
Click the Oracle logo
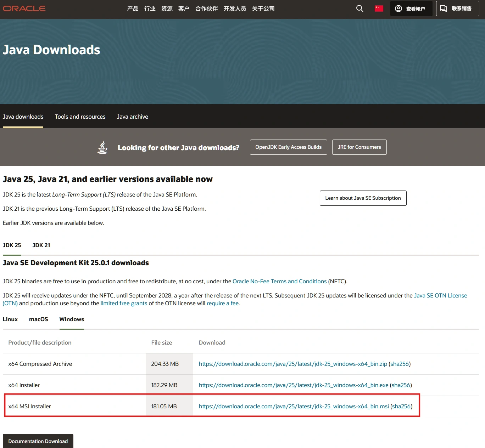(x=24, y=8)
